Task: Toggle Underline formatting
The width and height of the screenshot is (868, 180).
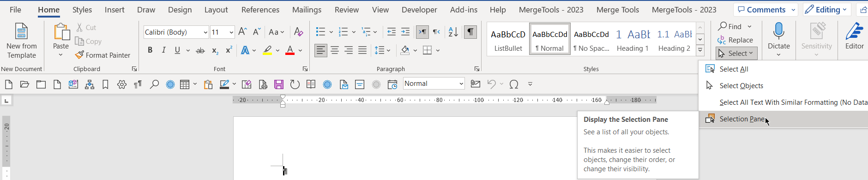Action: (177, 50)
